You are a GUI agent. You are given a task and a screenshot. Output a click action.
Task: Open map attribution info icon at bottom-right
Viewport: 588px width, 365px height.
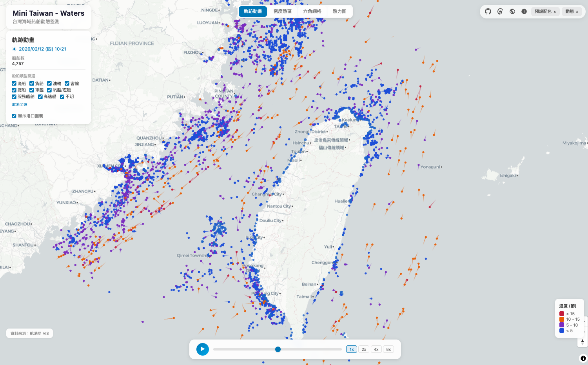[583, 358]
